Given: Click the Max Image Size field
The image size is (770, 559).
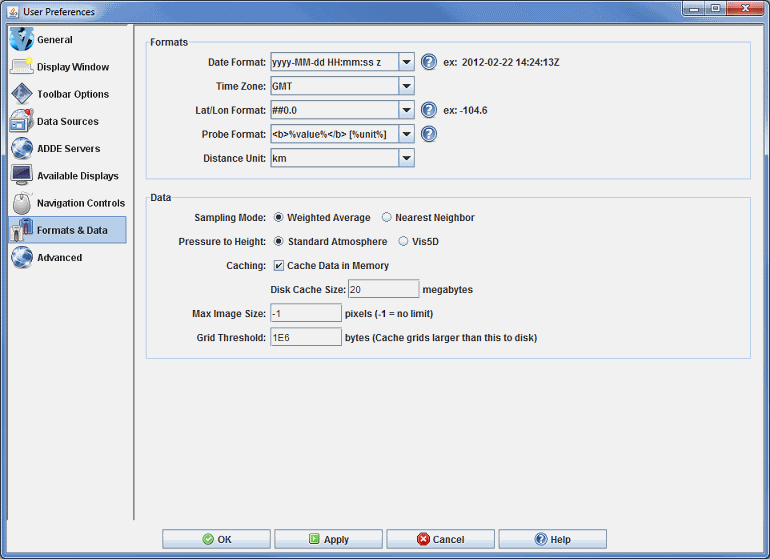Looking at the screenshot, I should (x=305, y=313).
